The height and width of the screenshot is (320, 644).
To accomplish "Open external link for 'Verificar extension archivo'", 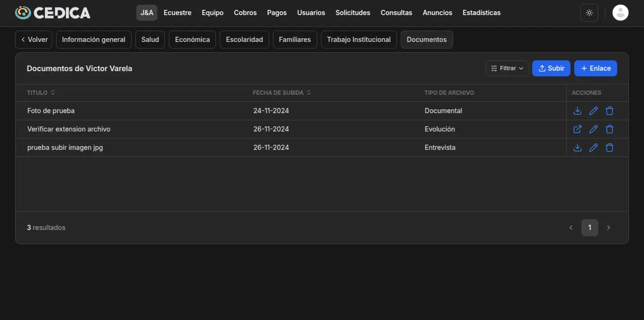I will [x=577, y=129].
